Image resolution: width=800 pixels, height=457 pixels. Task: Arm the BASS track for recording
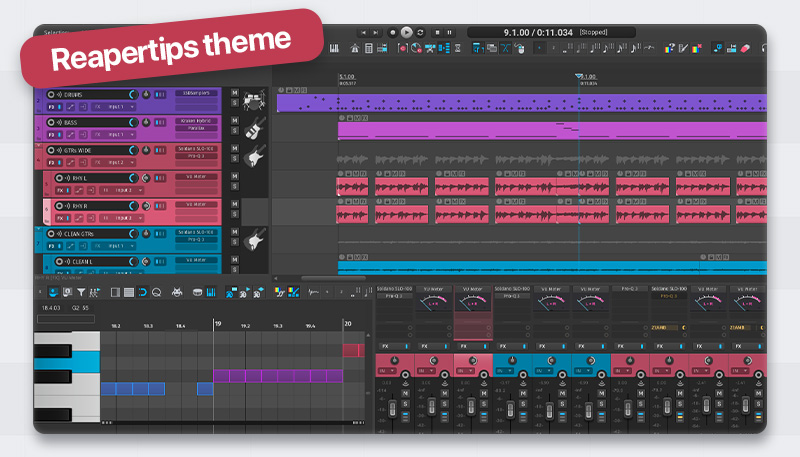click(51, 122)
